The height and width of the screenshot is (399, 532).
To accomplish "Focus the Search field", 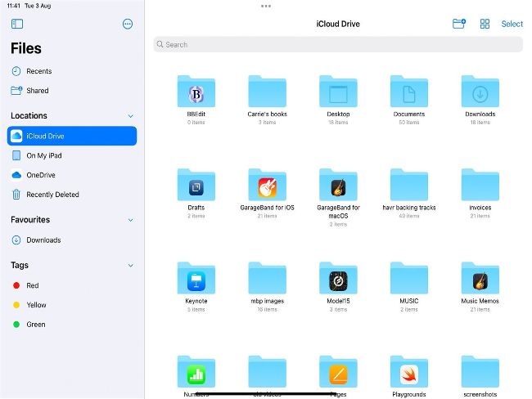I will 337,45.
